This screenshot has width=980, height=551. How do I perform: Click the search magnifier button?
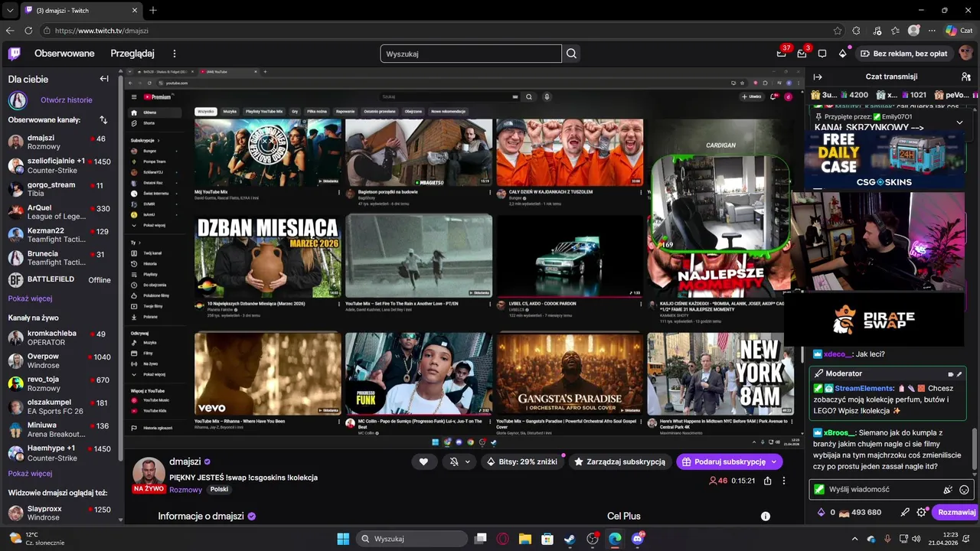click(571, 54)
